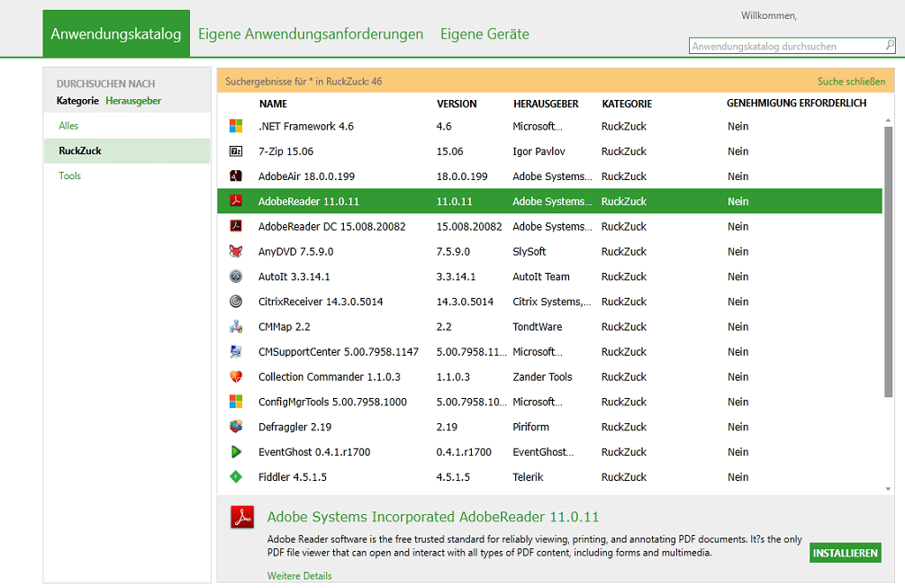905x588 pixels.
Task: Click the list scrollbar down arrow
Action: point(888,489)
